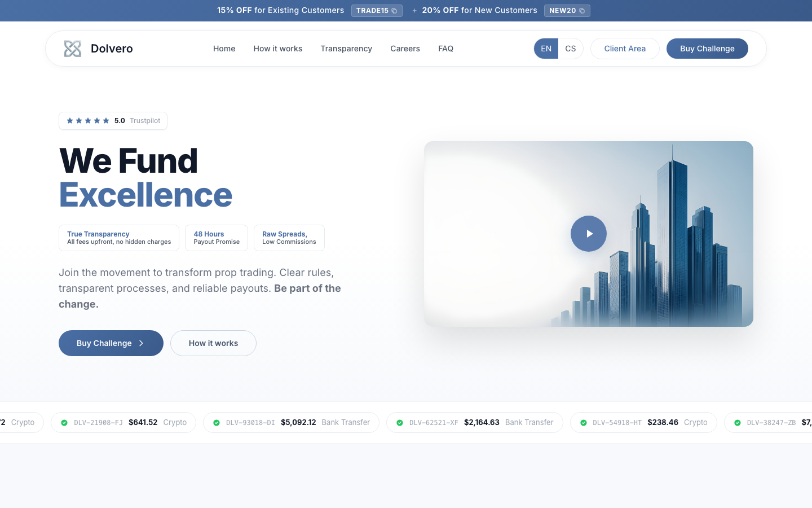Image resolution: width=812 pixels, height=508 pixels.
Task: Click green checkmark on DLV-93018-DI payout
Action: pos(217,423)
